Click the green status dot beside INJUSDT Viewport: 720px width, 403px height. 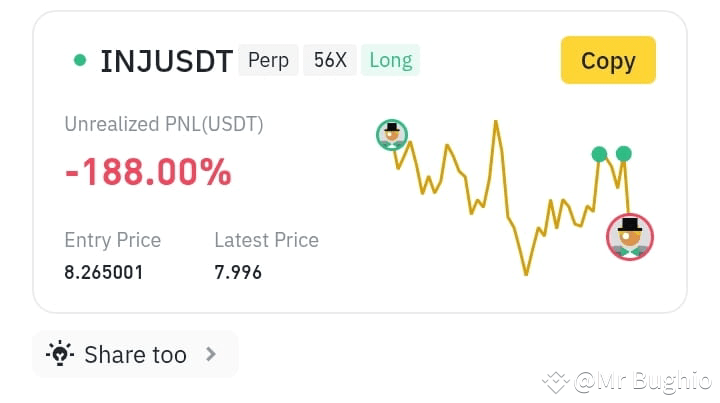[x=80, y=60]
